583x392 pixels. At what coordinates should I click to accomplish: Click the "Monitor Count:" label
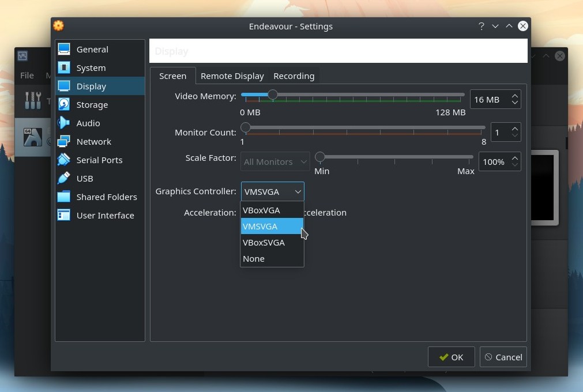tap(205, 133)
